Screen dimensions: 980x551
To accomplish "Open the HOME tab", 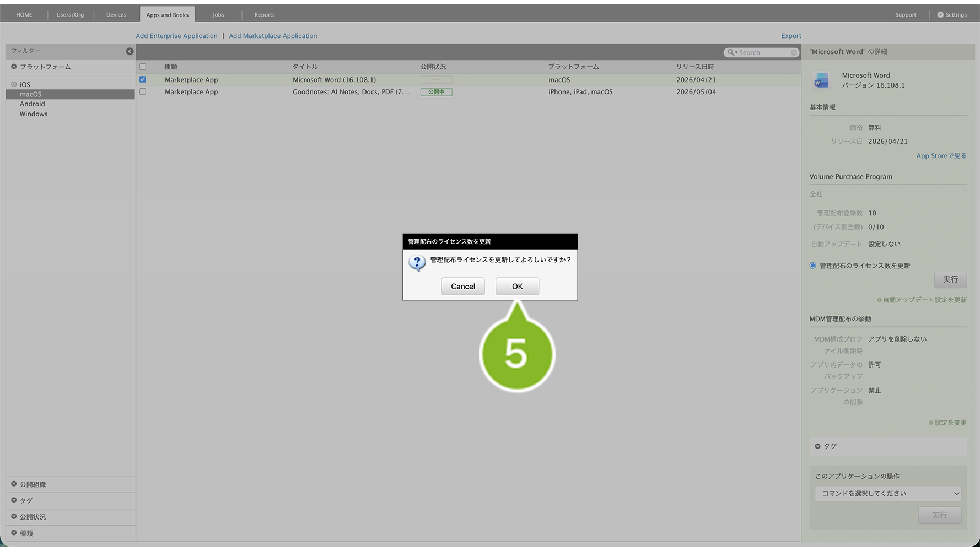I will click(x=24, y=15).
